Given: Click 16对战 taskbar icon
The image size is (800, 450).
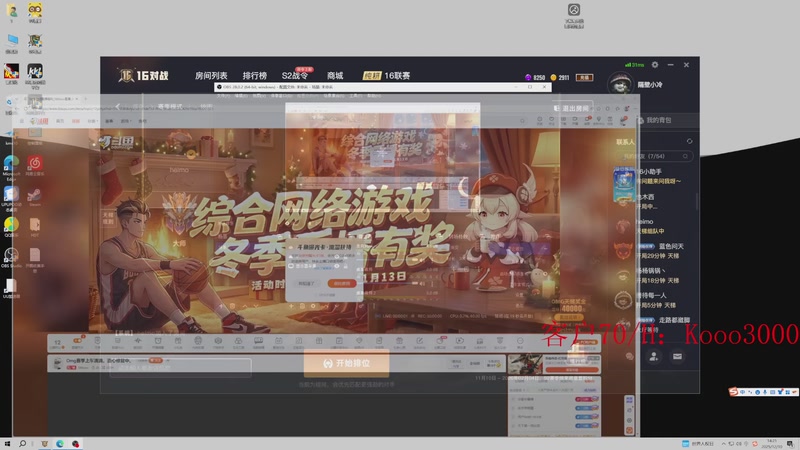Looking at the screenshot, I should tap(44, 444).
